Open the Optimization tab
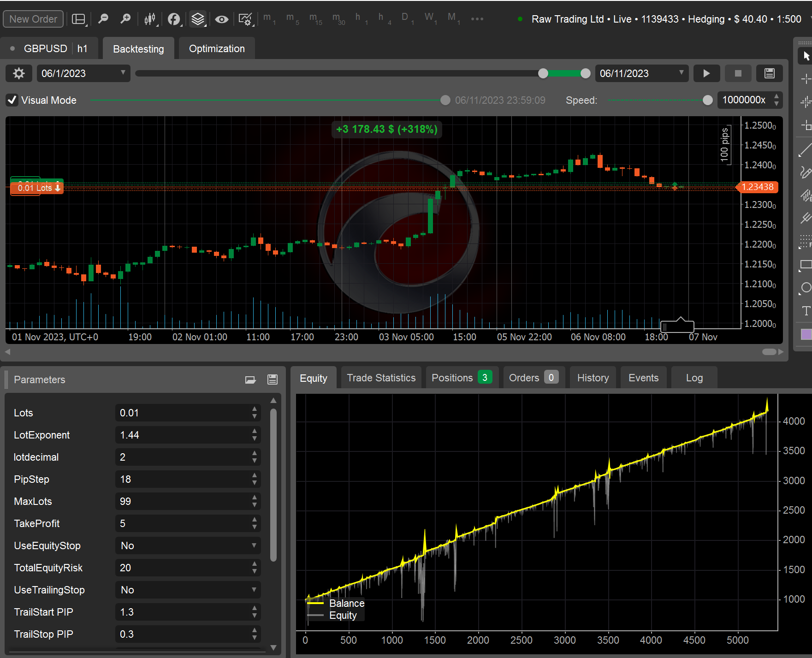Screen dimensions: 812x658 click(x=216, y=48)
